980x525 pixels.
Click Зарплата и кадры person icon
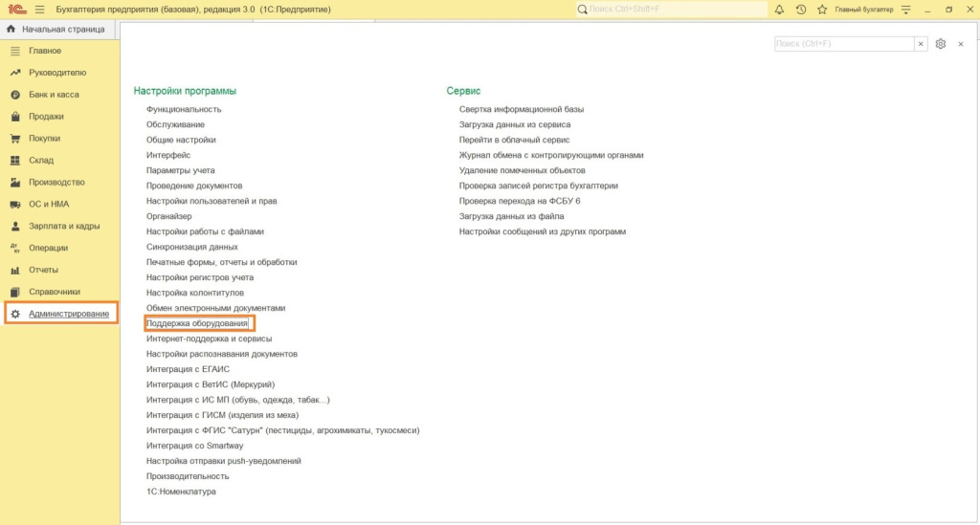click(x=15, y=226)
